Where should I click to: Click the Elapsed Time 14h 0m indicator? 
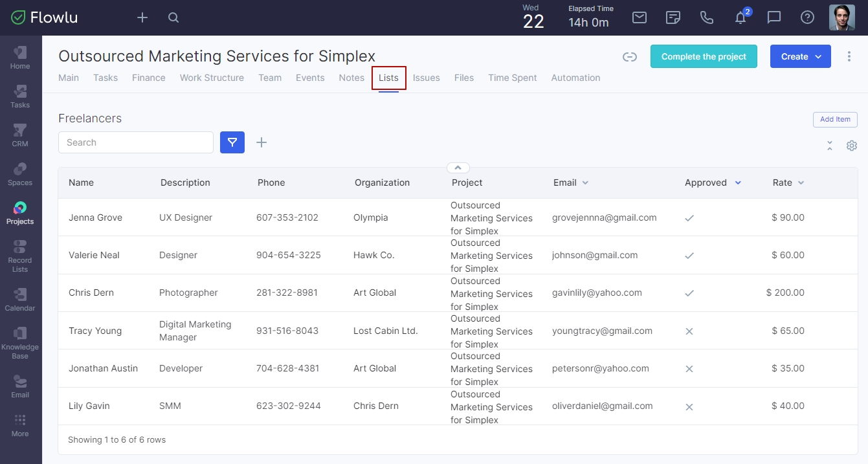[590, 17]
